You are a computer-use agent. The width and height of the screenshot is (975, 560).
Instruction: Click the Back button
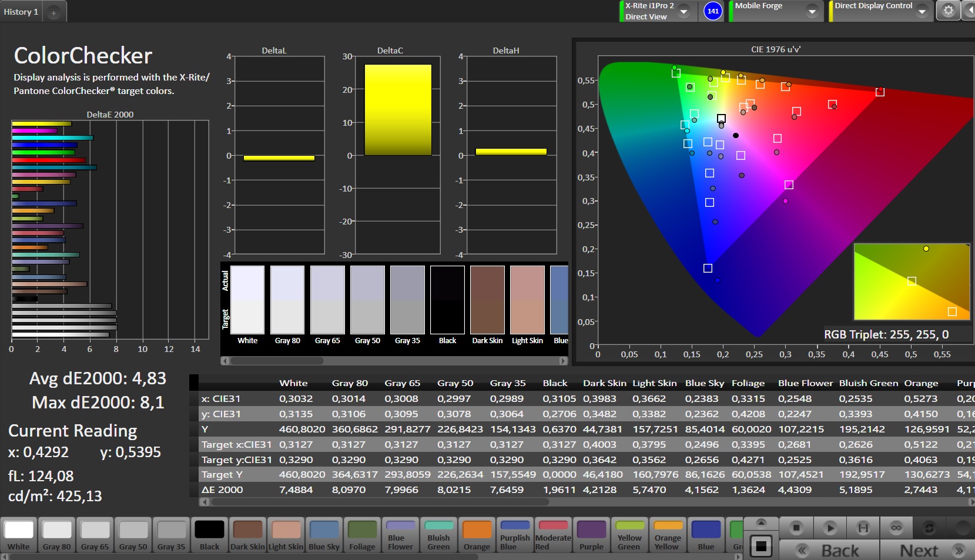click(x=829, y=551)
